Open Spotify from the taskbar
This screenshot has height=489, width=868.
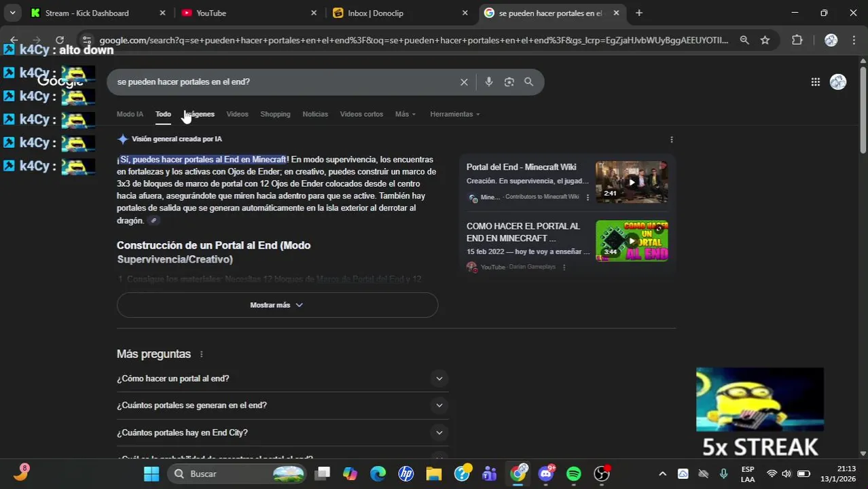point(574,473)
